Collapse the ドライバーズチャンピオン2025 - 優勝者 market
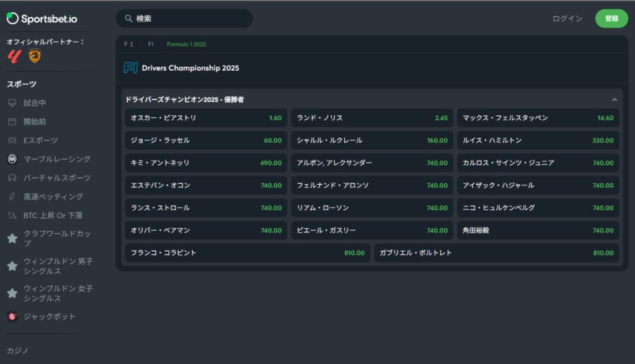Screen dimensions: 635x364 click(615, 100)
